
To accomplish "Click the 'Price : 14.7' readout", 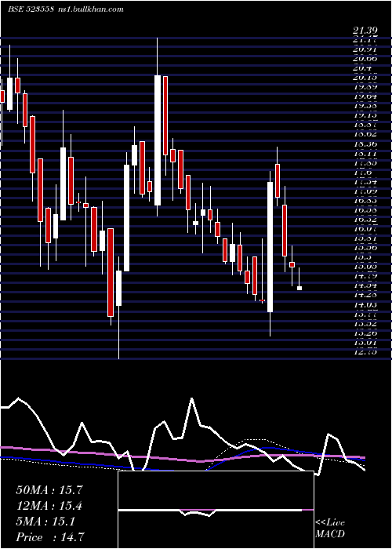I will pos(50,537).
